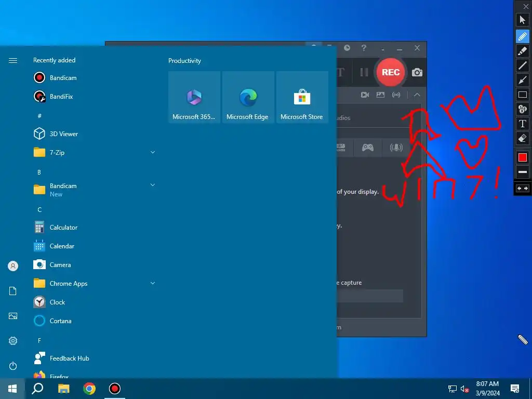532x399 pixels.
Task: Click the muted volume tray icon
Action: click(464, 389)
